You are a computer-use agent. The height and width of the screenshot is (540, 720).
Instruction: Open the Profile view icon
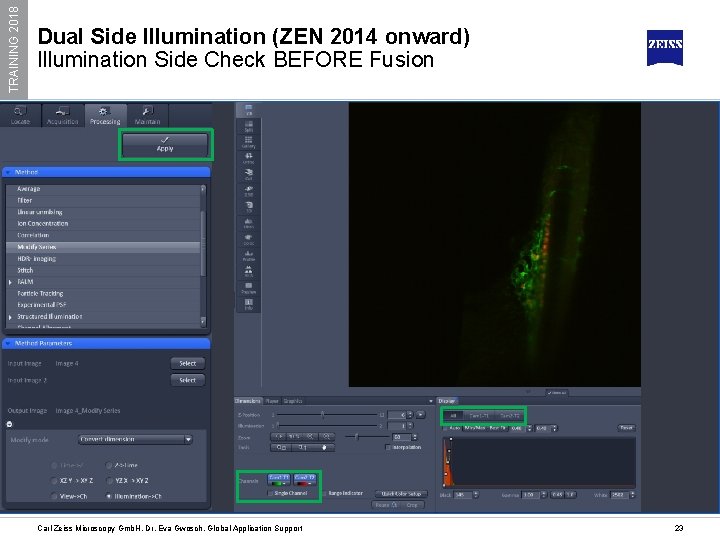(248, 255)
